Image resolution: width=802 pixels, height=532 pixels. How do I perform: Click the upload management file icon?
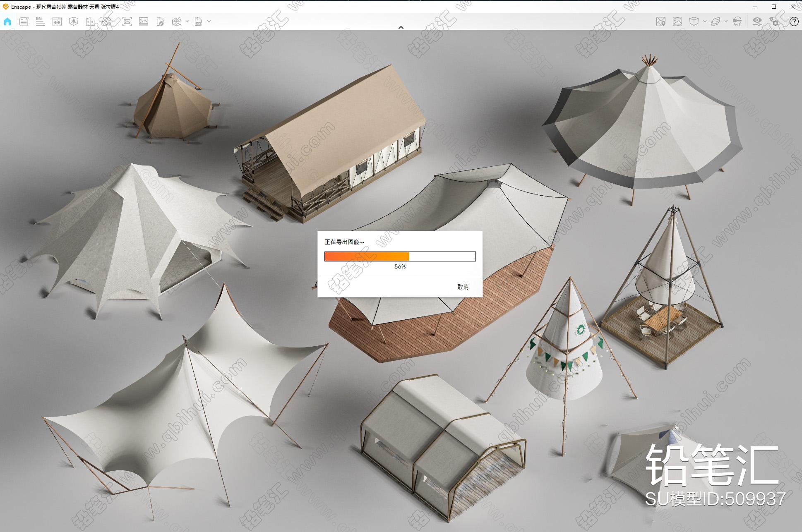[160, 22]
